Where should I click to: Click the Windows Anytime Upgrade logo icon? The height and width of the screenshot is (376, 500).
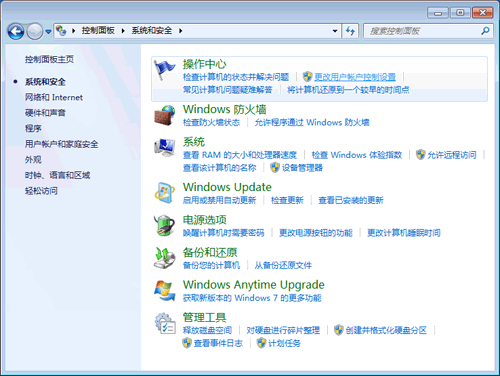point(164,291)
